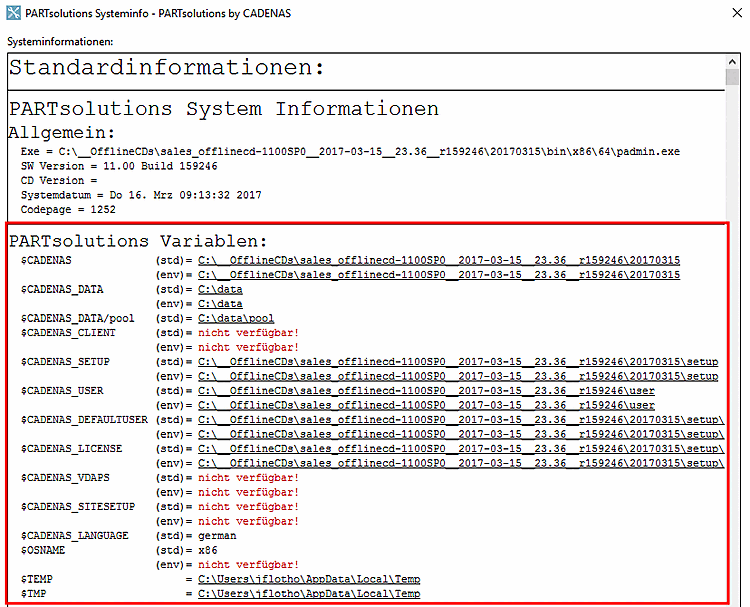Click 'Codepage = 1252' line
750x607 pixels.
(68, 210)
